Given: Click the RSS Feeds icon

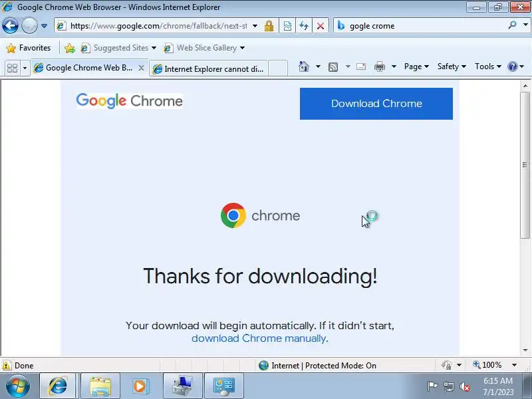Looking at the screenshot, I should tap(333, 67).
